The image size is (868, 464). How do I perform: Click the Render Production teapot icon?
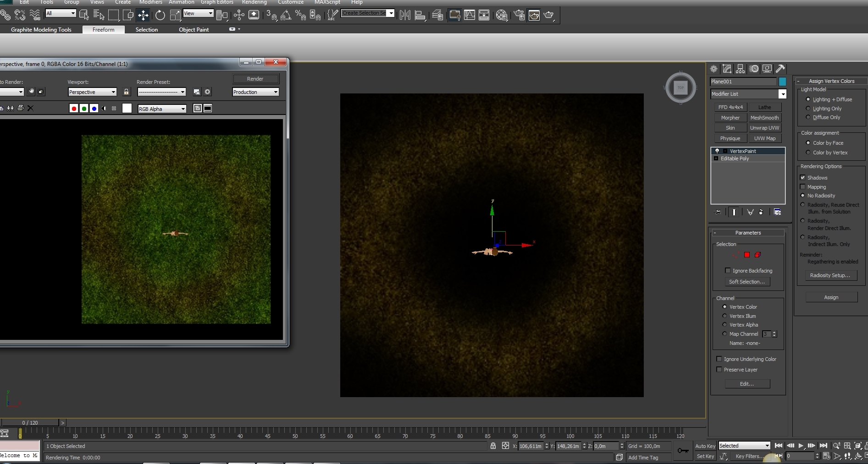click(x=549, y=15)
